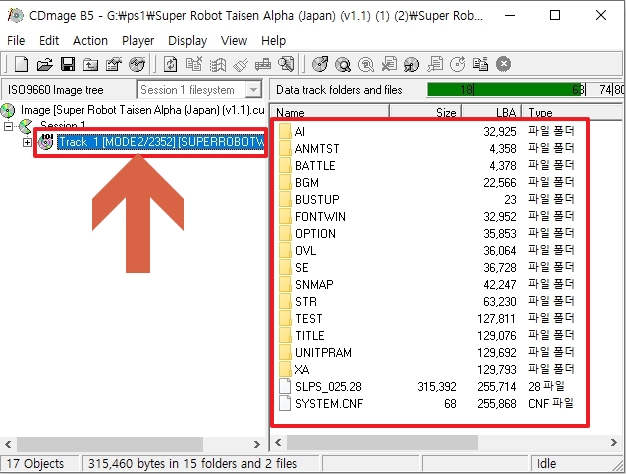Click the round gray stop X icon
Screen dimensions: 626x474
503,64
